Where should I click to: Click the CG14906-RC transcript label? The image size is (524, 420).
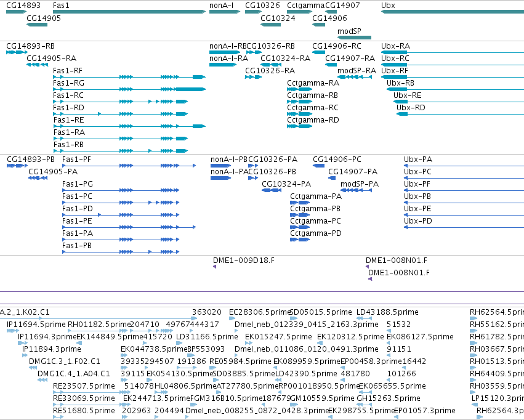click(x=337, y=46)
